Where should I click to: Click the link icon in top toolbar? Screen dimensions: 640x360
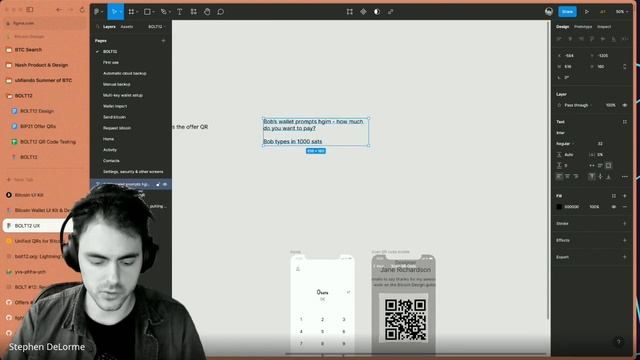click(391, 12)
